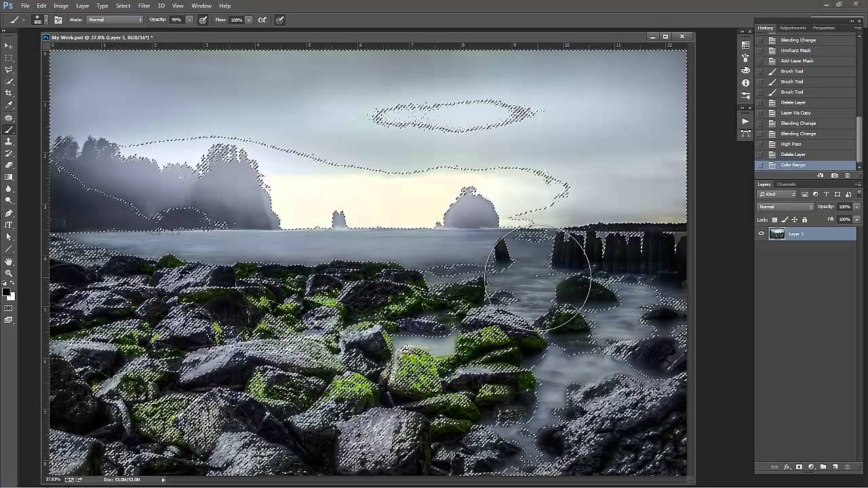The width and height of the screenshot is (868, 488).
Task: Create new fill or adjustment layer
Action: click(x=811, y=467)
